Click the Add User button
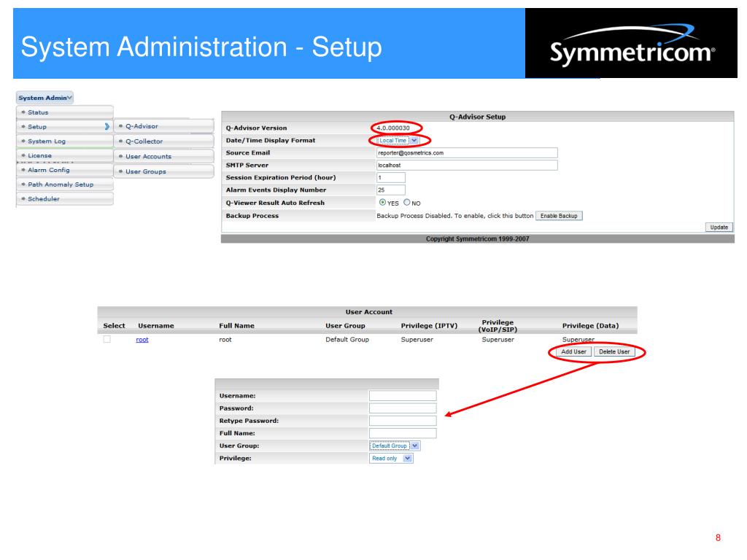 click(573, 351)
